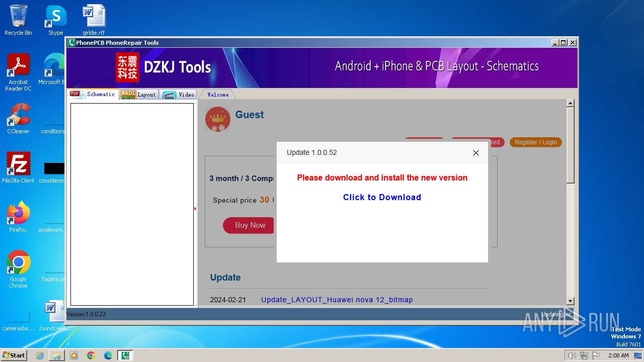Open Edge from the taskbar

[108, 355]
